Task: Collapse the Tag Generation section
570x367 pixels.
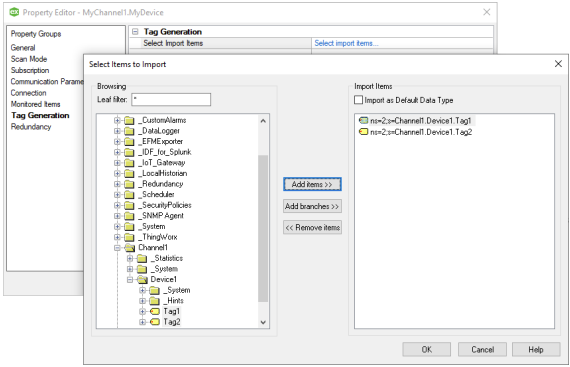Action: coord(135,32)
